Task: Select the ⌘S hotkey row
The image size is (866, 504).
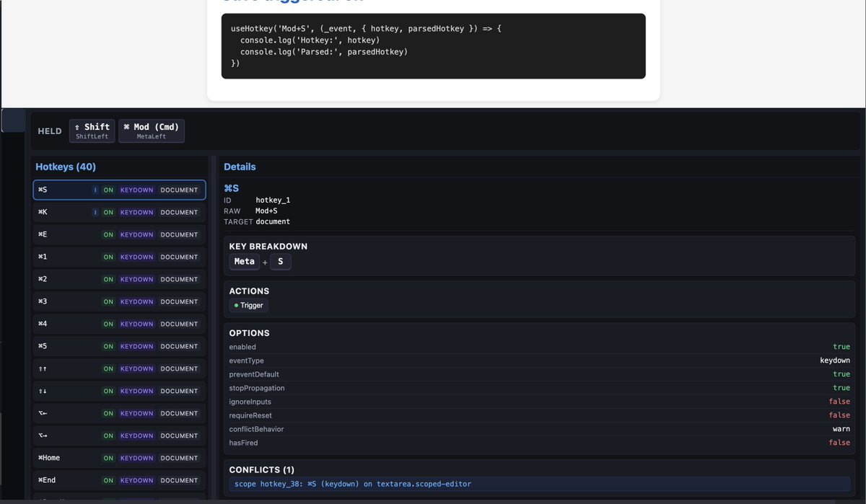Action: 119,190
